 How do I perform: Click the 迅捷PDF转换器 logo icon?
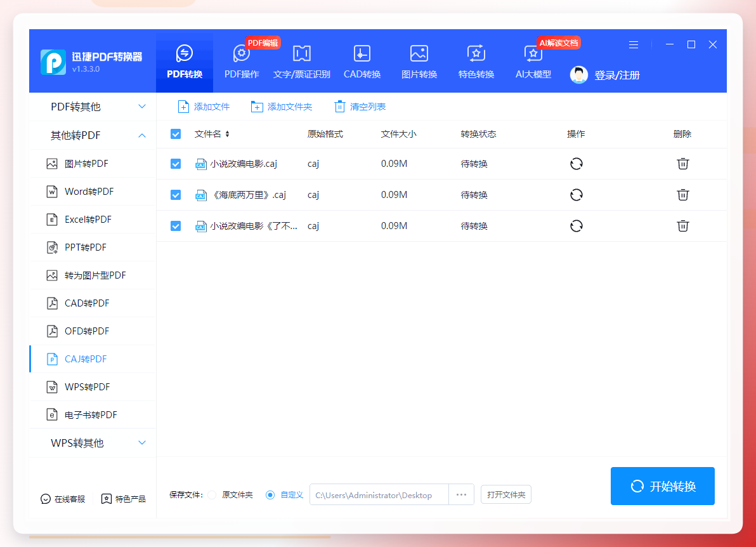point(53,62)
